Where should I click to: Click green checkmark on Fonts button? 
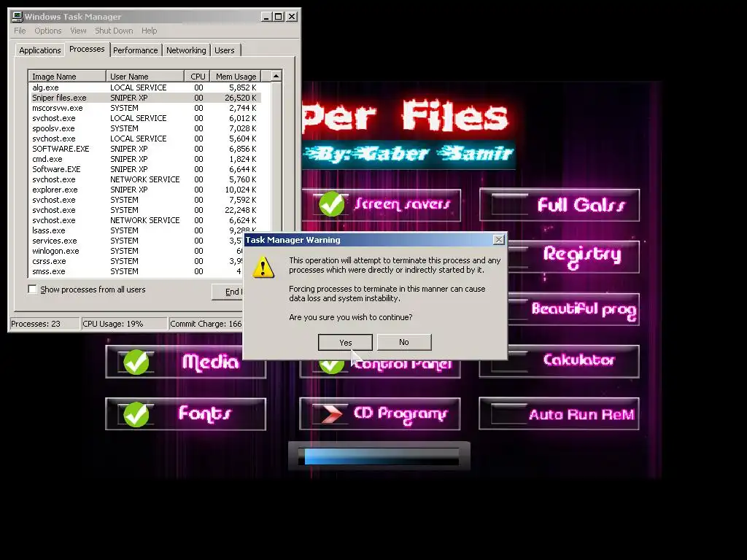(136, 414)
